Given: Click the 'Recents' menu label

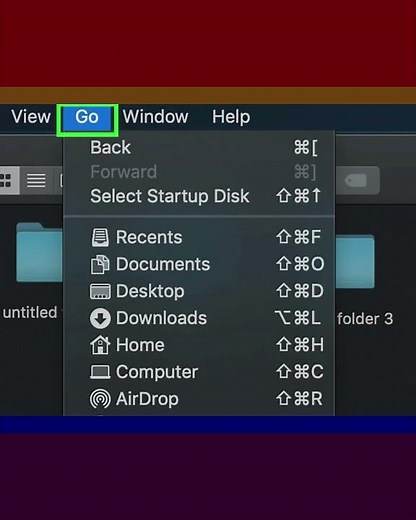Looking at the screenshot, I should click(149, 237).
